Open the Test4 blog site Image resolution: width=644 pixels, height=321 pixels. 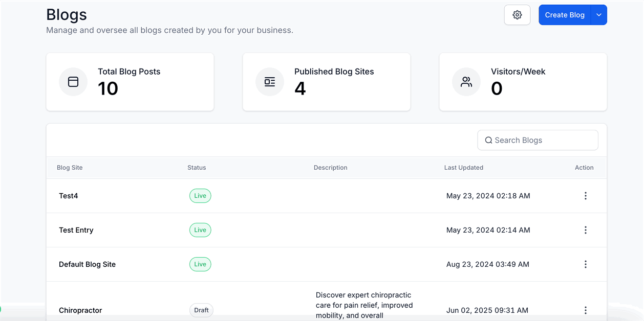[x=69, y=196]
